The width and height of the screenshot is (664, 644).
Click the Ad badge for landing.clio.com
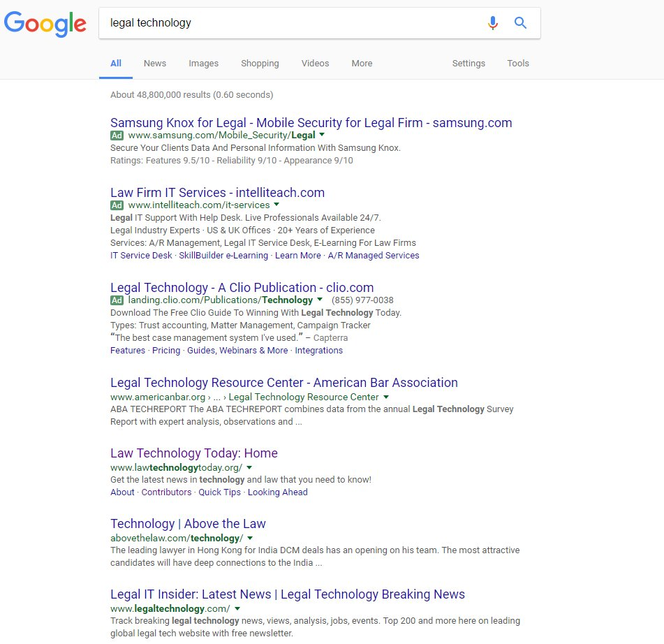pos(117,300)
